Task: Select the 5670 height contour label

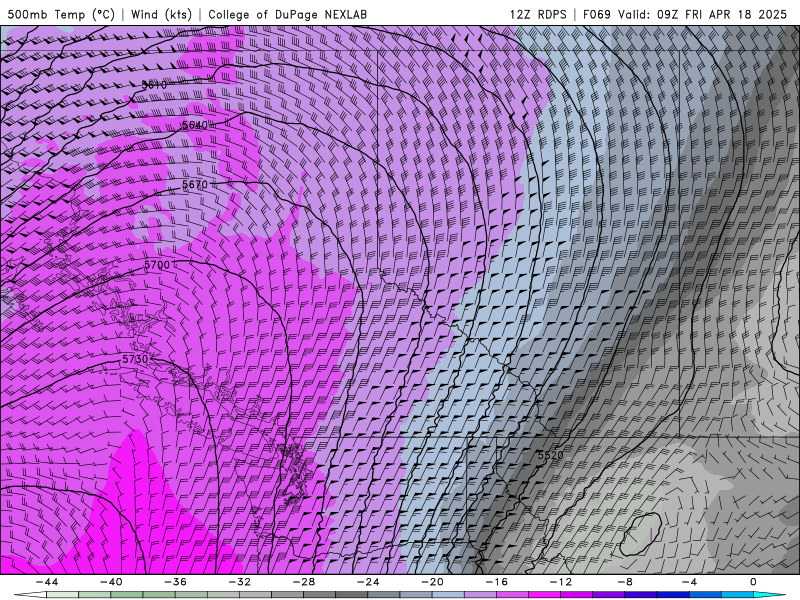Action: (195, 184)
